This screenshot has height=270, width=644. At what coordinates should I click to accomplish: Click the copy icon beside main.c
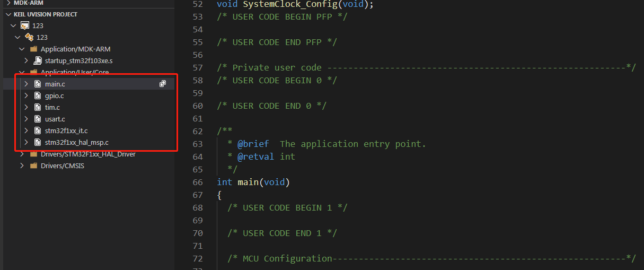pos(163,84)
